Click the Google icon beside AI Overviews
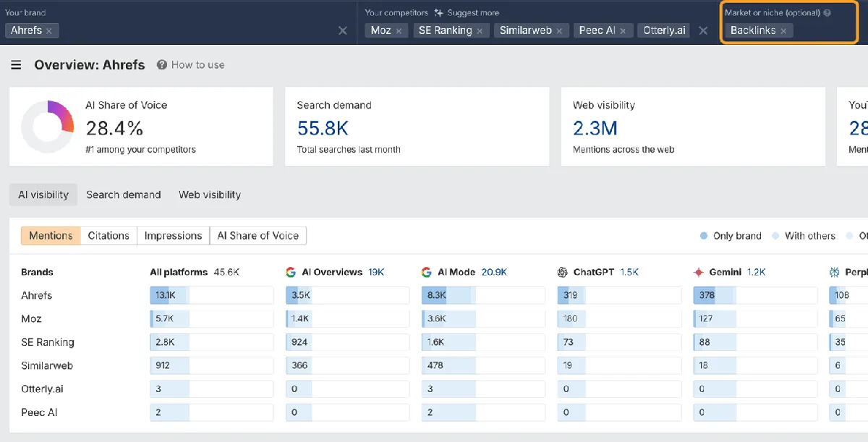868x442 pixels. pyautogui.click(x=291, y=273)
